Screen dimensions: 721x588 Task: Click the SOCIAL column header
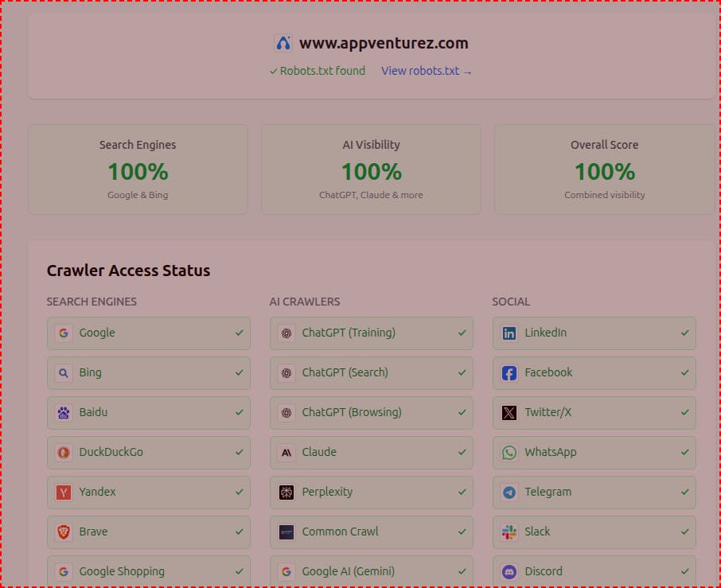(x=511, y=302)
